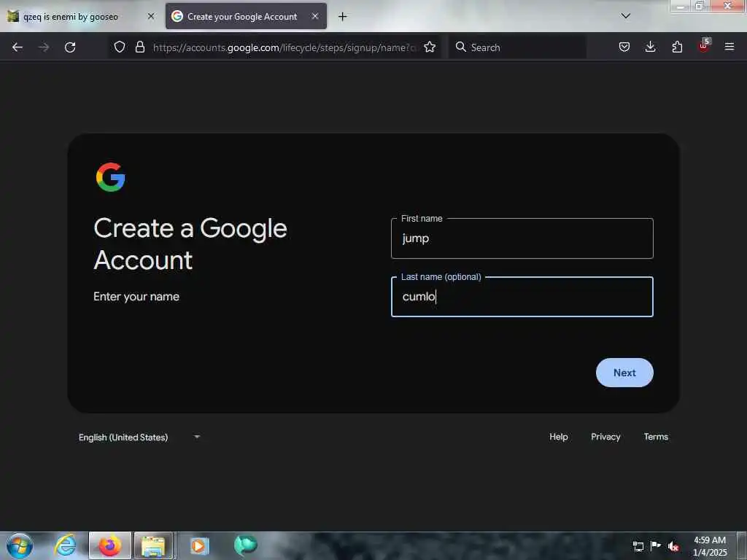Open the Terms link
This screenshot has width=747, height=560.
pyautogui.click(x=656, y=437)
